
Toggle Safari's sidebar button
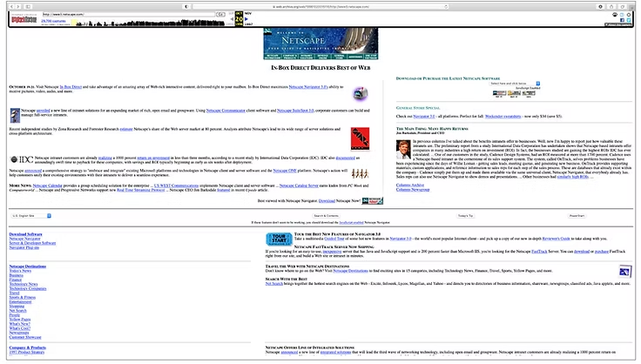[x=28, y=7]
